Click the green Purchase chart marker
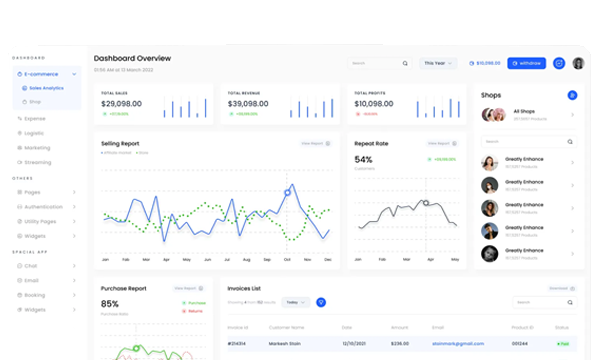Viewport: 600px width, 360px height. point(136,348)
